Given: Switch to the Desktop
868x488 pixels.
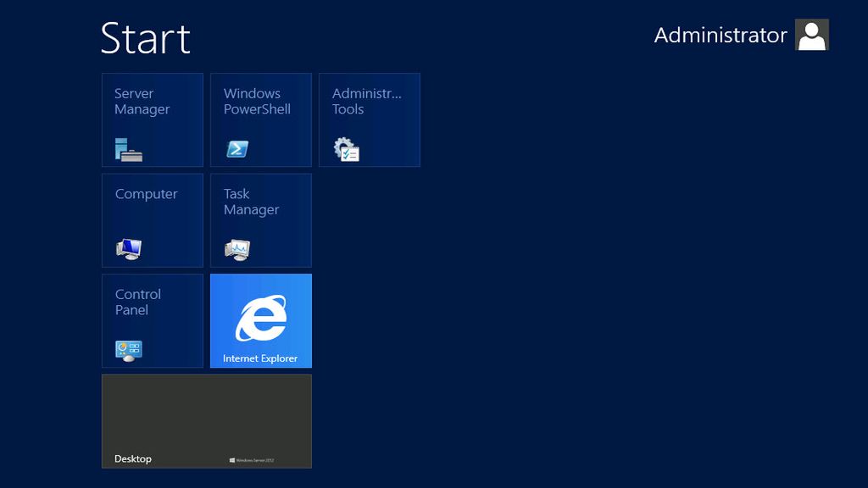Looking at the screenshot, I should pos(207,415).
